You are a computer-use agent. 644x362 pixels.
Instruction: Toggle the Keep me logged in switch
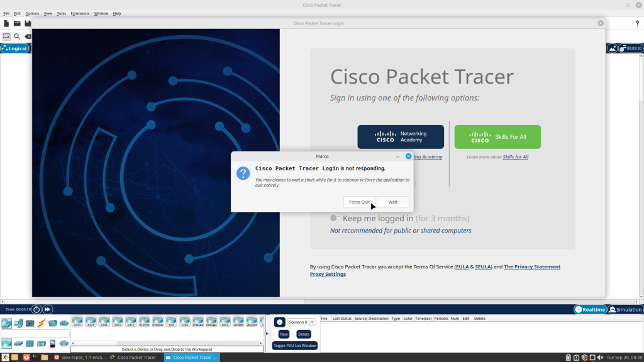[x=335, y=218]
